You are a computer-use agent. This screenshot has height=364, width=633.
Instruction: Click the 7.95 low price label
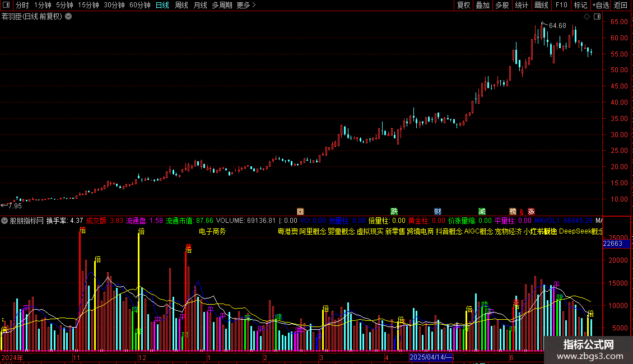(15, 206)
